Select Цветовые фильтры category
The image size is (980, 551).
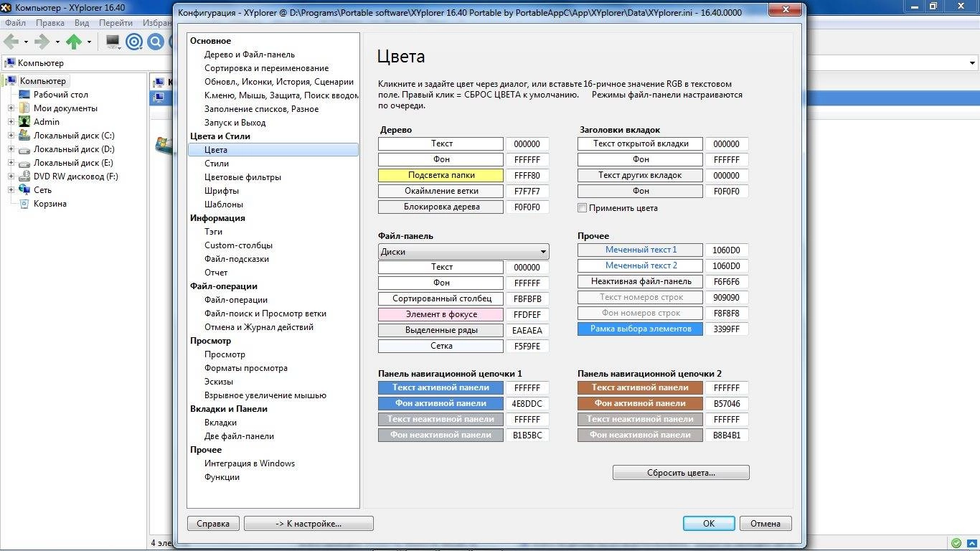(242, 177)
